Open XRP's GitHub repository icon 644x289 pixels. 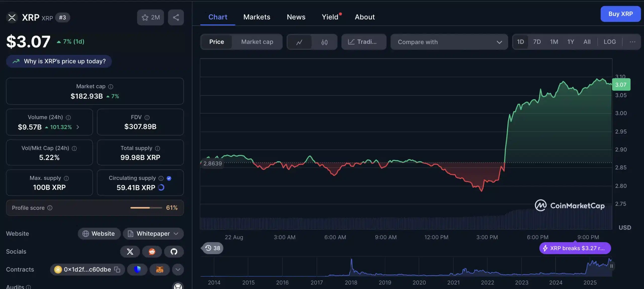pos(174,252)
